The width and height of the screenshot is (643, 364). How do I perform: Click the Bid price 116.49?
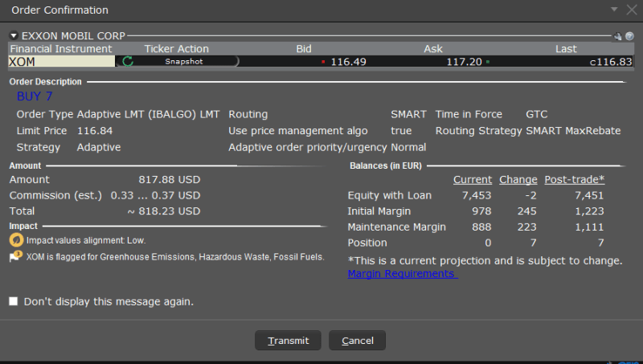[x=348, y=62]
